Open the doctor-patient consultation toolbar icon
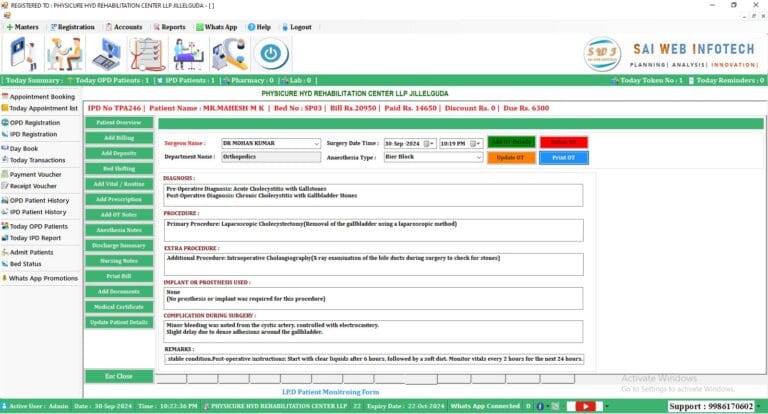Image resolution: width=768 pixels, height=414 pixels. tap(65, 54)
